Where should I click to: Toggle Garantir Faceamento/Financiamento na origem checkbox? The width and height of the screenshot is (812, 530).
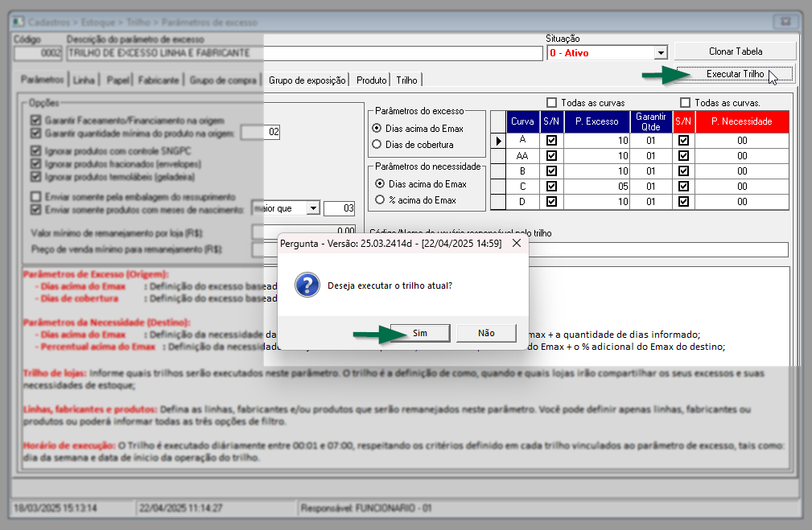[x=35, y=120]
